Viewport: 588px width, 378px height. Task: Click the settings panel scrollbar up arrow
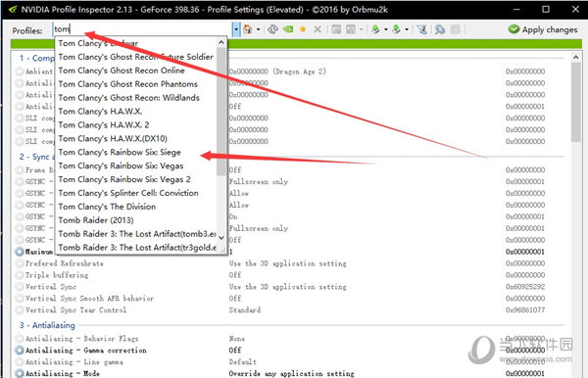(x=576, y=58)
